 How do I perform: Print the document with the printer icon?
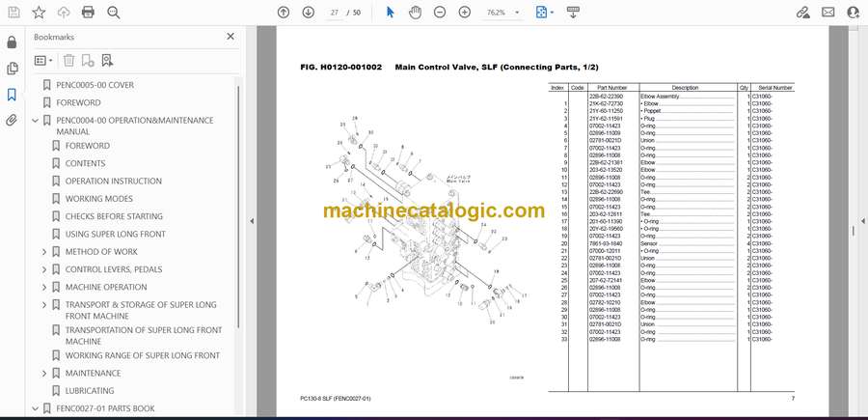tap(88, 13)
